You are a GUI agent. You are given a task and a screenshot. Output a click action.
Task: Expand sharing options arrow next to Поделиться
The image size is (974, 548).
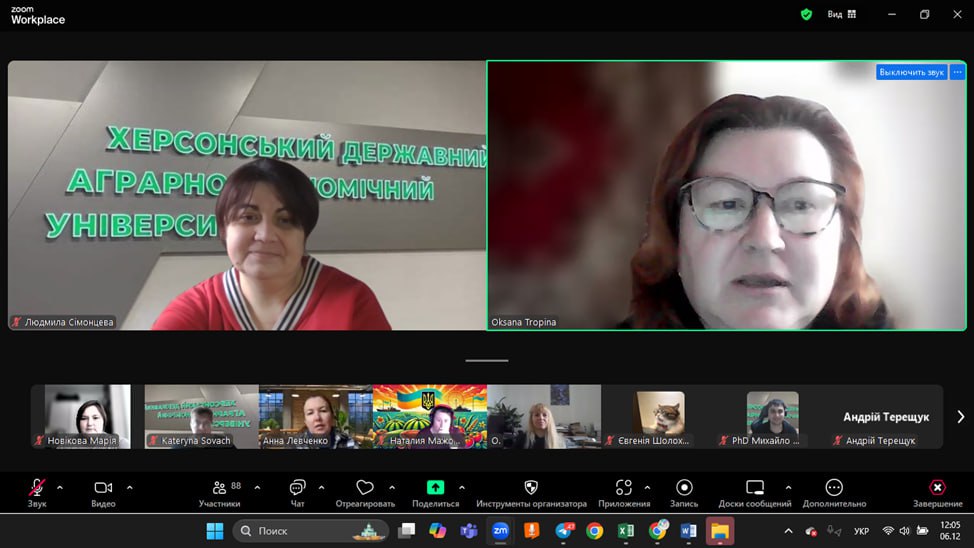(x=462, y=488)
